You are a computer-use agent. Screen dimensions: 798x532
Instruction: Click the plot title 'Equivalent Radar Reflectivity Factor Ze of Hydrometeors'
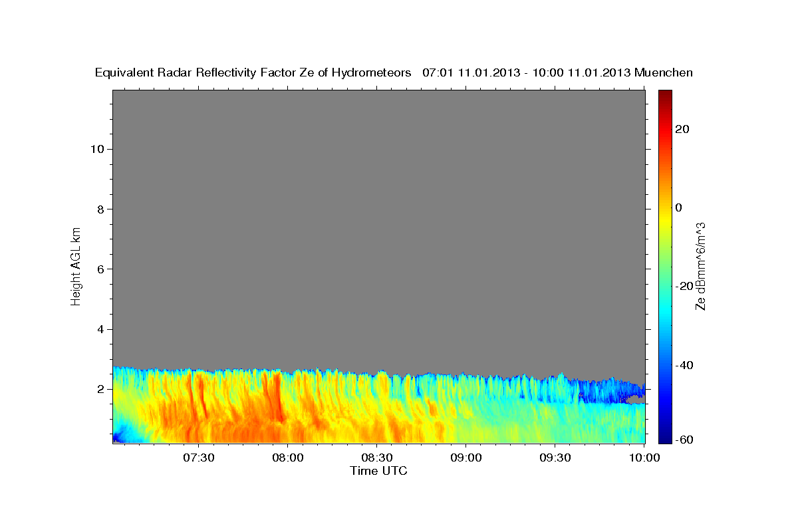point(253,72)
